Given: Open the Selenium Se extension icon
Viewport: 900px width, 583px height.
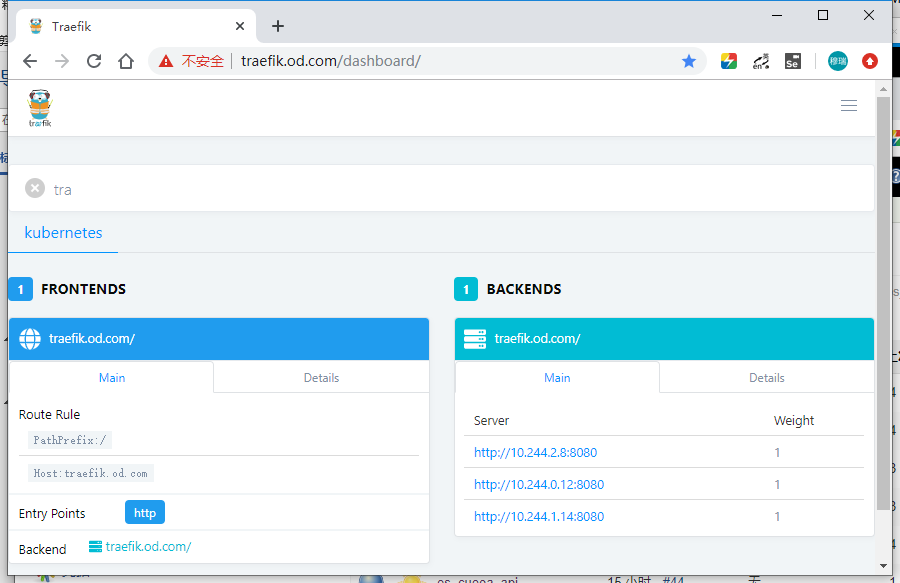Looking at the screenshot, I should [793, 61].
